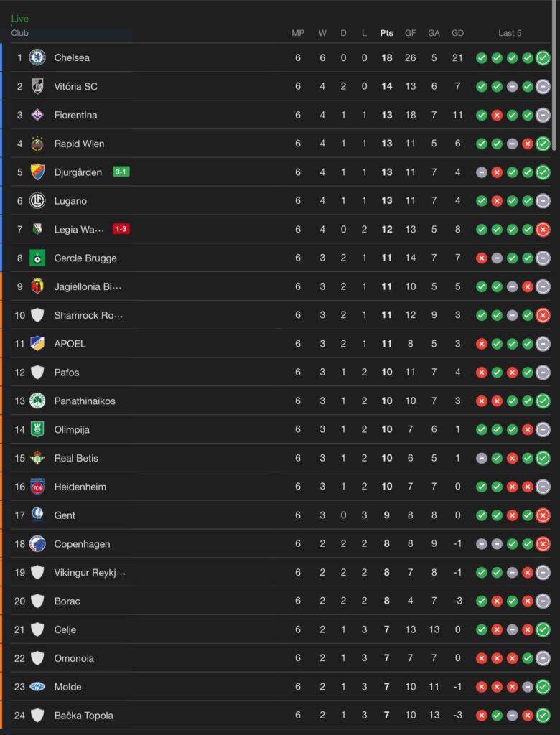Select the Live label above the table
Viewport: 560px width, 735px height.
pyautogui.click(x=19, y=18)
